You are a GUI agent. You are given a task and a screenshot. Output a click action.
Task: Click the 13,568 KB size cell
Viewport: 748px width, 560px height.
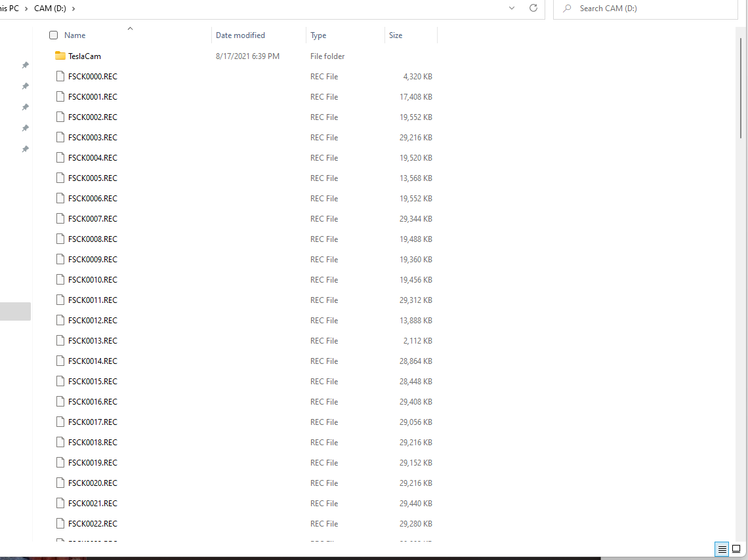tap(416, 178)
